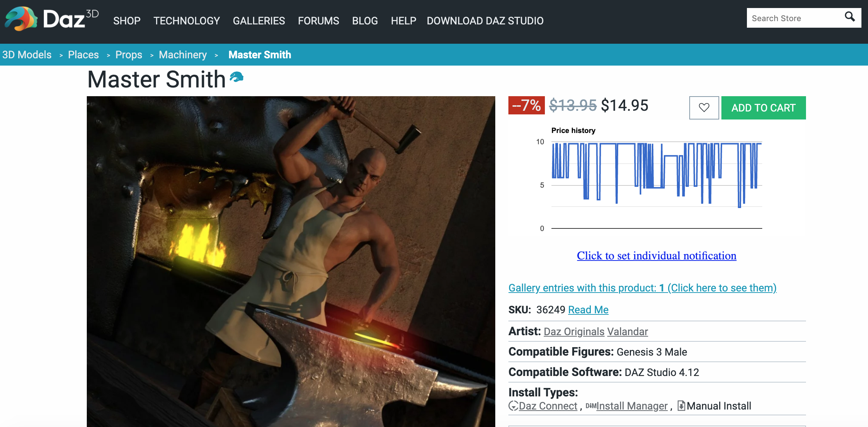Screen dimensions: 868x427
Task: Open the TECHNOLOGY menu
Action: [186, 21]
